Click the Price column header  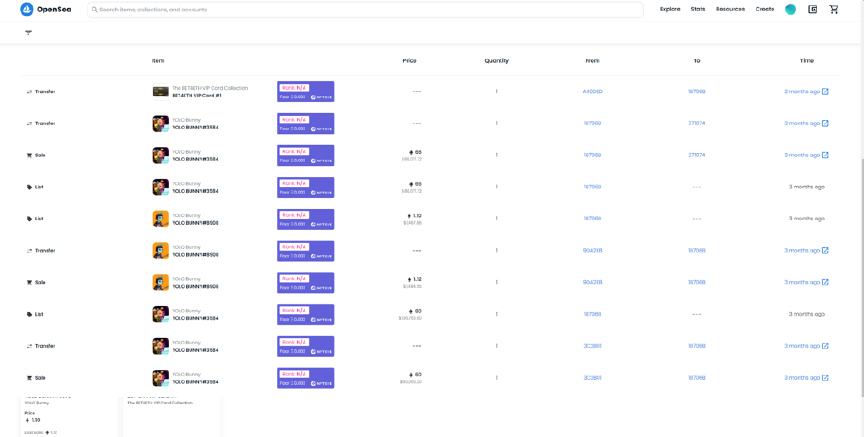coord(409,61)
